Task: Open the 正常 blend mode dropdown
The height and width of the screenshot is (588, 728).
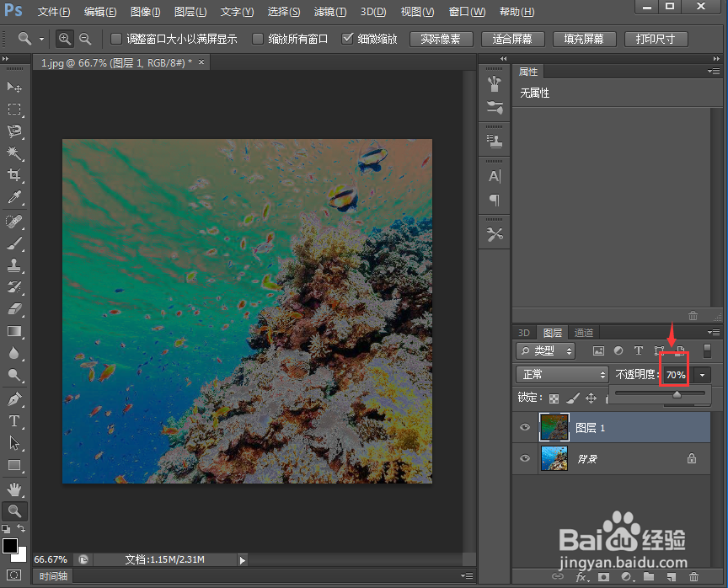Action: click(x=562, y=375)
